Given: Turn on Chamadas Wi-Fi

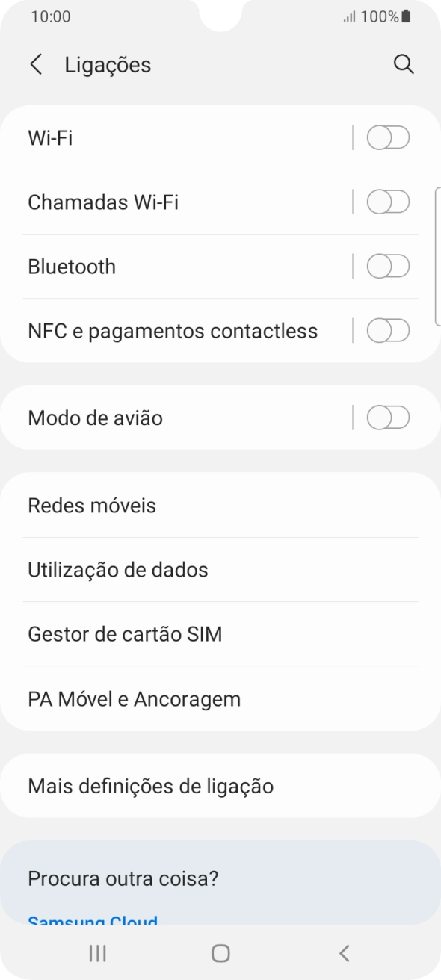Looking at the screenshot, I should click(x=388, y=202).
